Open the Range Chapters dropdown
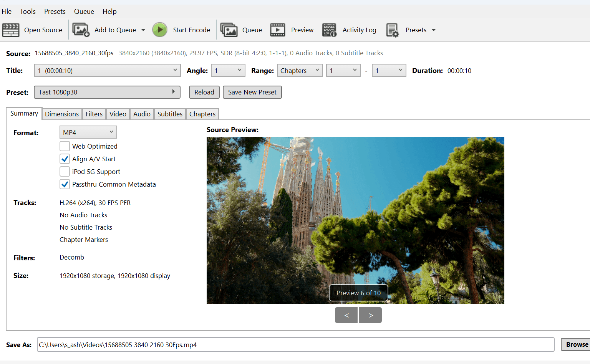The height and width of the screenshot is (364, 590). pyautogui.click(x=300, y=70)
